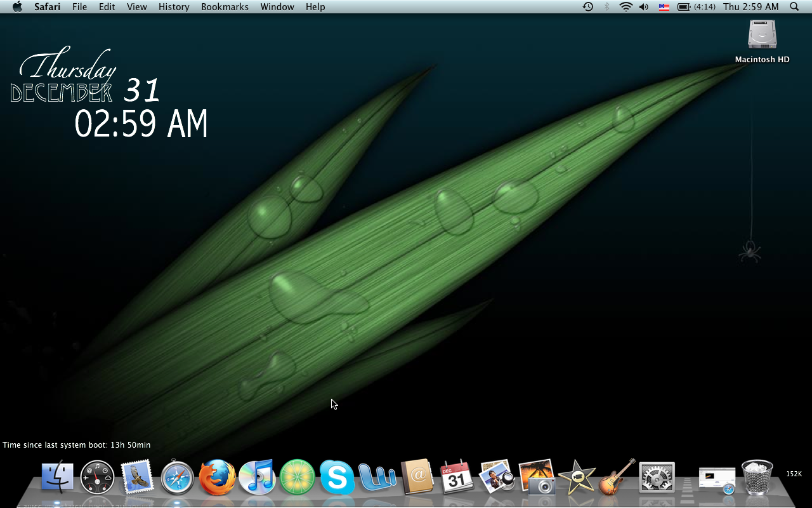Open Address Book in the Dock

click(x=417, y=477)
